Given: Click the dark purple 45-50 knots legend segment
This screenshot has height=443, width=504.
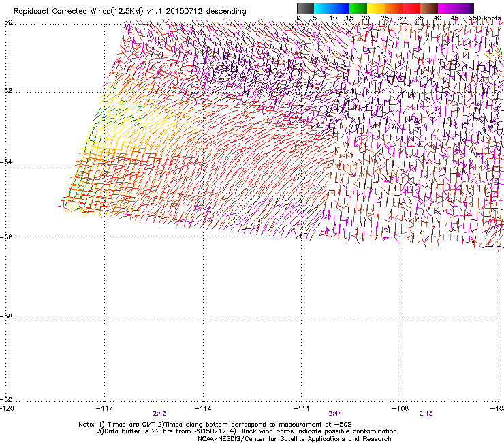Looking at the screenshot, I should pyautogui.click(x=464, y=8).
